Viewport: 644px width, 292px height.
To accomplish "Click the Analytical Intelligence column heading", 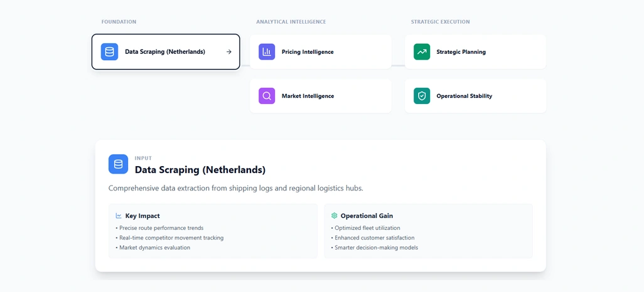I will click(x=291, y=22).
